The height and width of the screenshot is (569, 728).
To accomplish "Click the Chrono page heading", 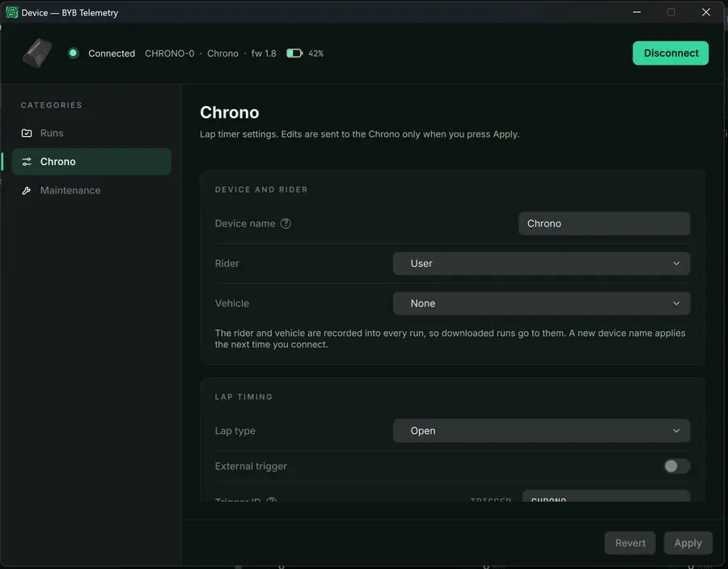I will pyautogui.click(x=230, y=113).
